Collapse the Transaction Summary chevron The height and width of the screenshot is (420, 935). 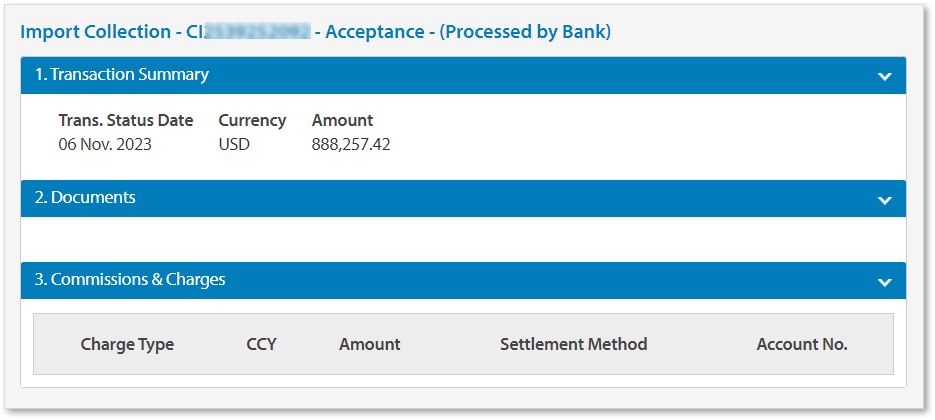[x=884, y=76]
